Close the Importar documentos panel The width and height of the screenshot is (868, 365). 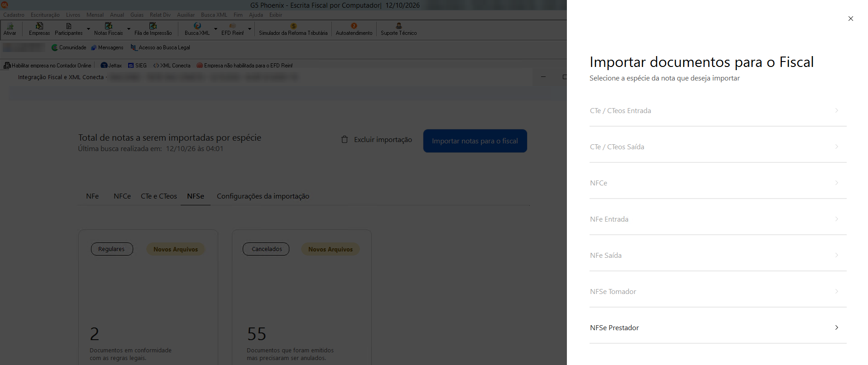click(851, 19)
